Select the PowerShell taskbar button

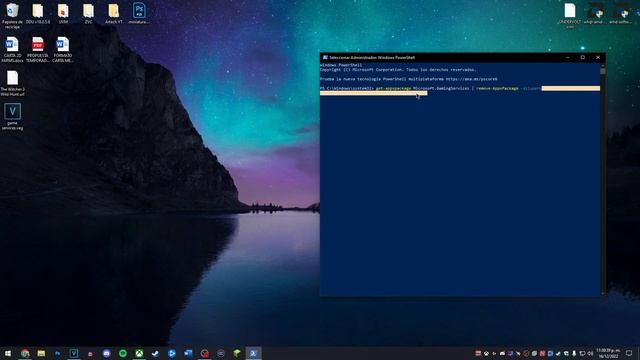[x=253, y=353]
